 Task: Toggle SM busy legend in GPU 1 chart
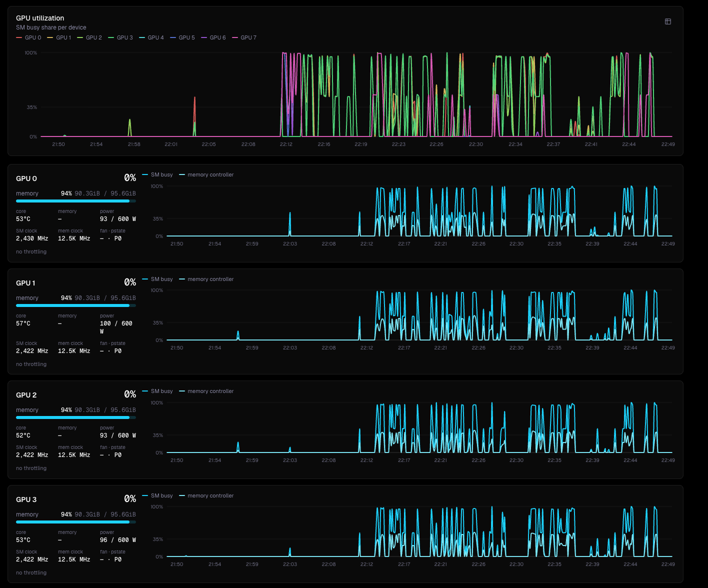coord(157,279)
